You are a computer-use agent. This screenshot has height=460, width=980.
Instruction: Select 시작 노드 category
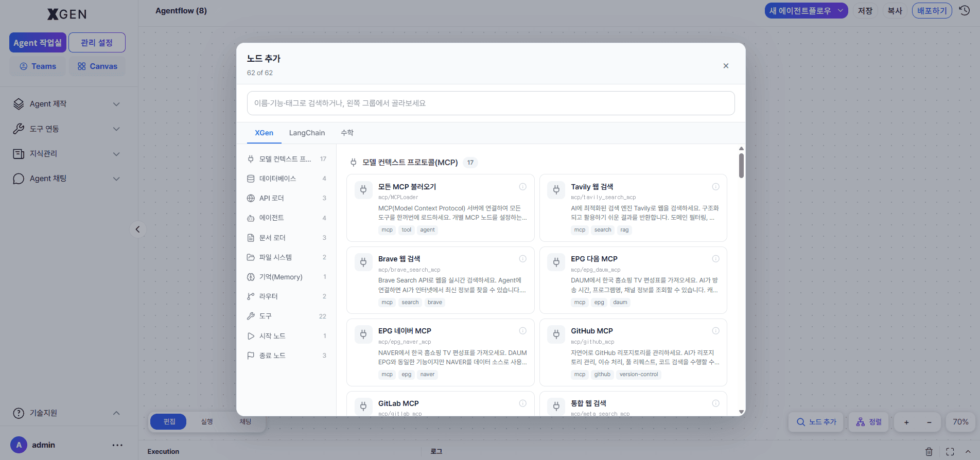coord(287,336)
